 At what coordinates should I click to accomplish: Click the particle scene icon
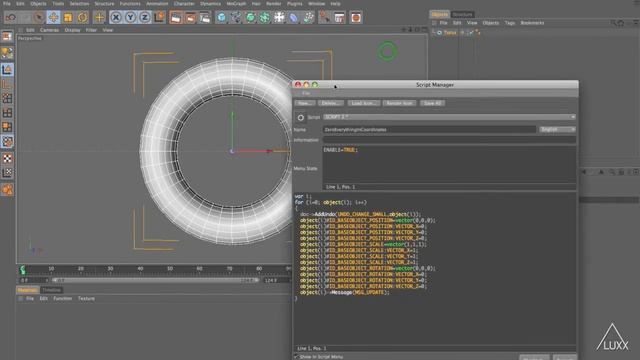click(309, 18)
